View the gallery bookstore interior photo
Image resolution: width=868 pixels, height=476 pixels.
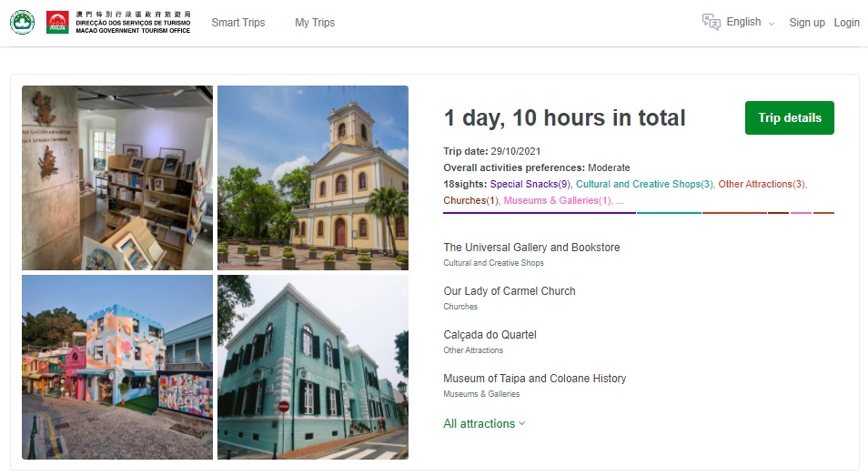pyautogui.click(x=117, y=177)
